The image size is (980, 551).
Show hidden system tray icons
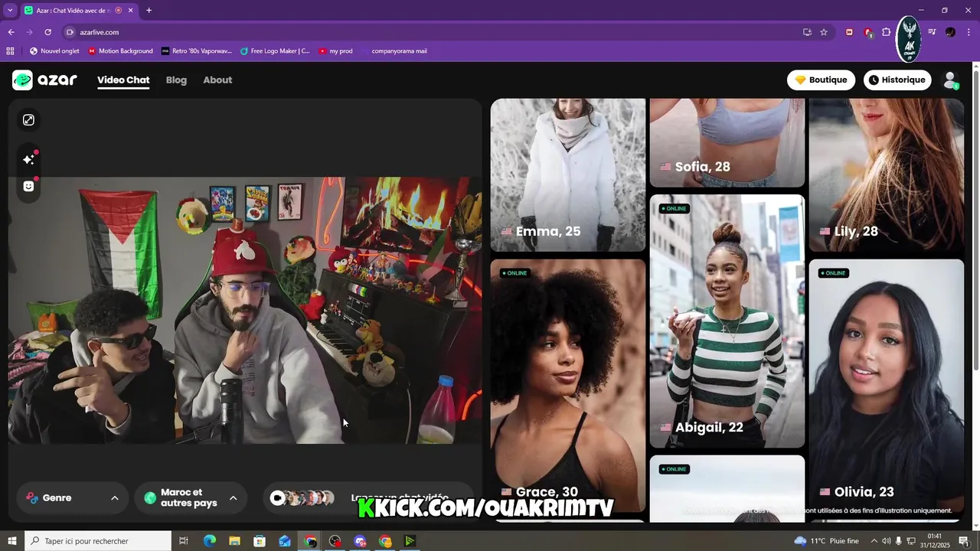[x=874, y=541]
